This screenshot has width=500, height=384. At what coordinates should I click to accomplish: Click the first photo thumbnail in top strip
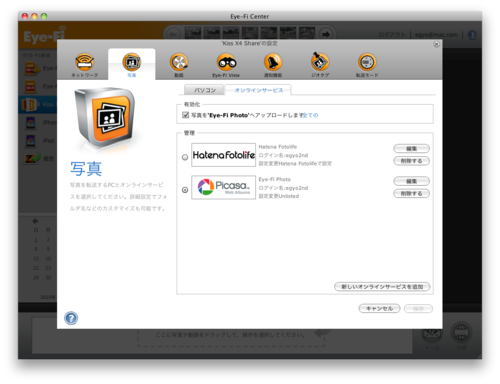pos(193,34)
